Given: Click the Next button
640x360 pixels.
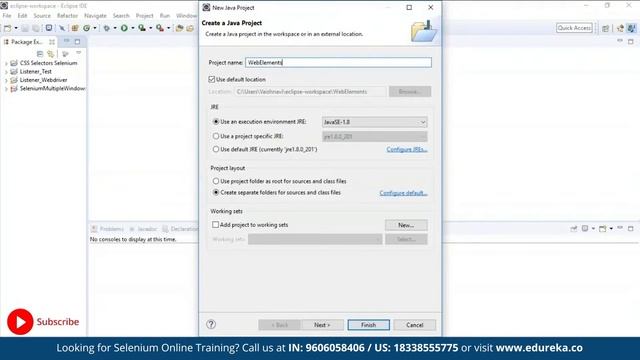Looking at the screenshot, I should coord(322,325).
